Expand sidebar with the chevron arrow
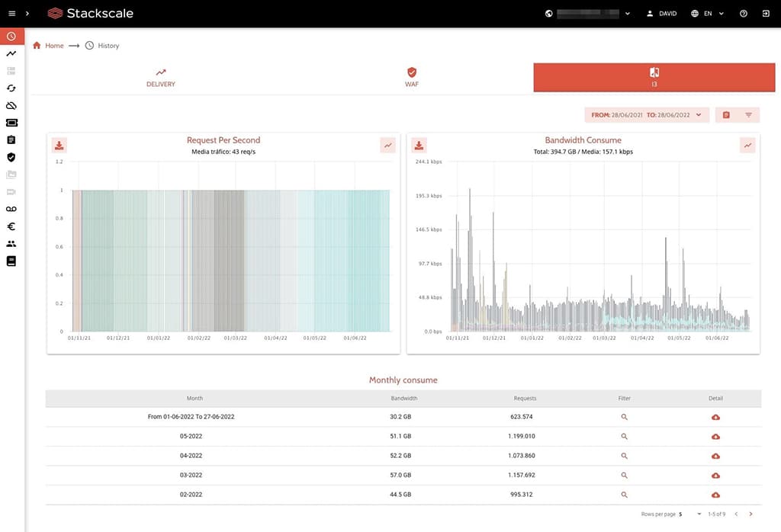This screenshot has height=532, width=781. tap(27, 14)
